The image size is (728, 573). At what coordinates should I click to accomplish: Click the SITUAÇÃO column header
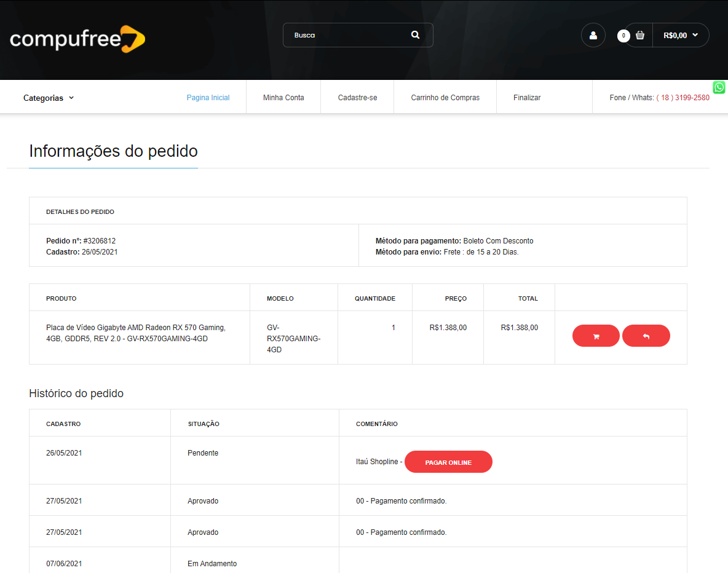204,424
